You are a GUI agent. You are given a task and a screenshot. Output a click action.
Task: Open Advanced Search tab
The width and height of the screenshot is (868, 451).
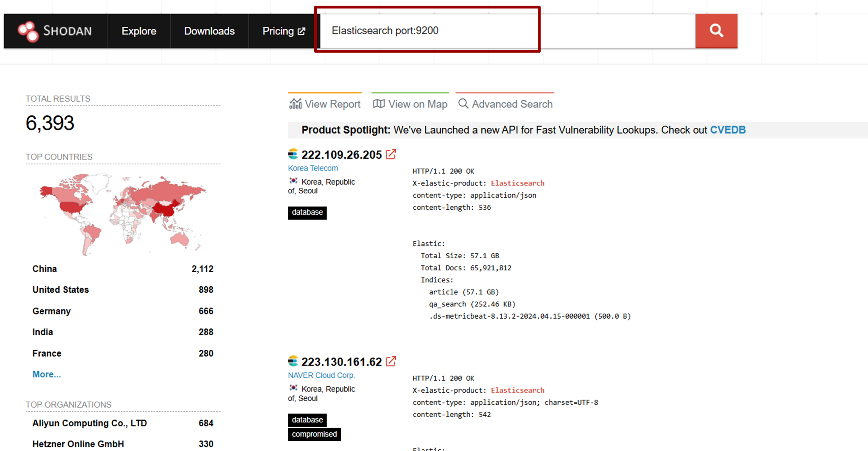click(x=505, y=104)
